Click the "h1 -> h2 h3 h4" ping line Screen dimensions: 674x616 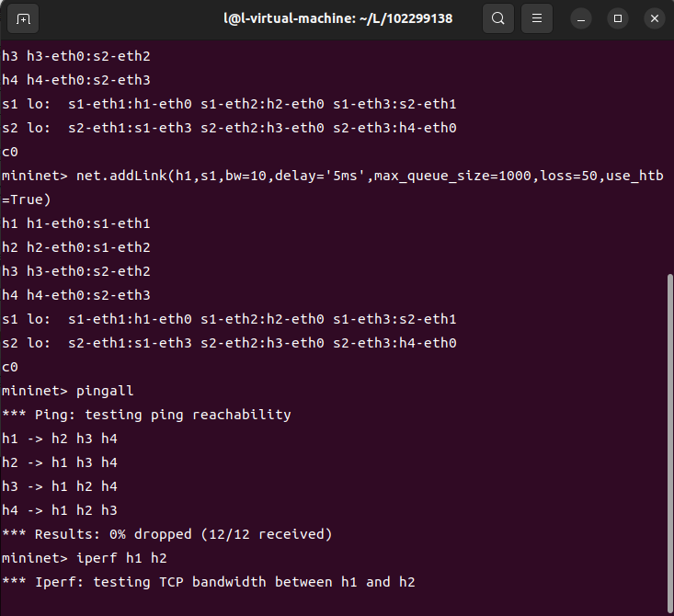60,439
